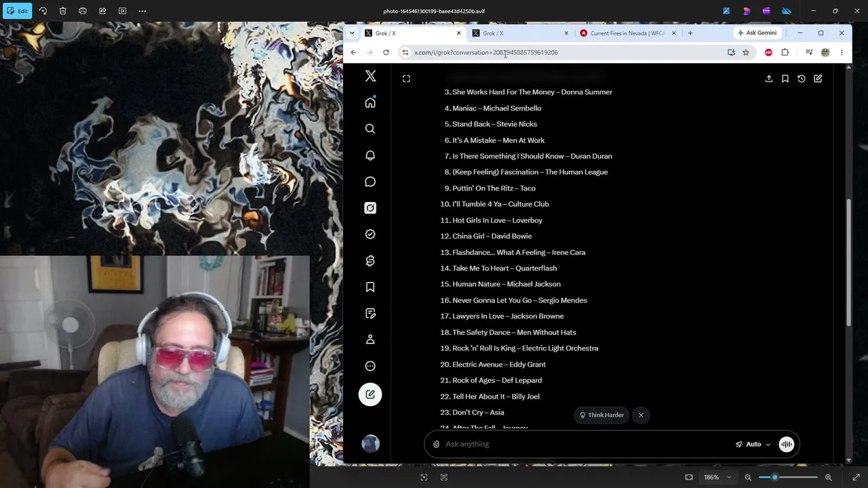Open the dollar sign icon in X sidebar
The width and height of the screenshot is (868, 488).
click(370, 261)
